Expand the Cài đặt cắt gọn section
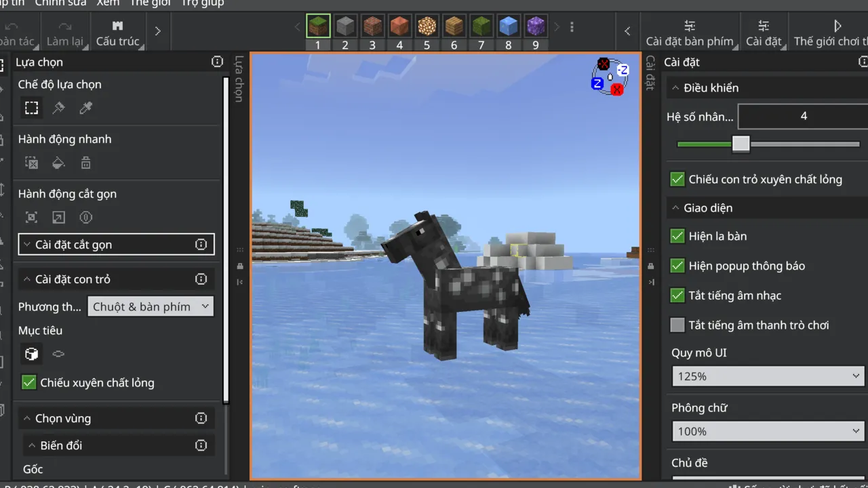Image resolution: width=868 pixels, height=488 pixels. pyautogui.click(x=117, y=245)
